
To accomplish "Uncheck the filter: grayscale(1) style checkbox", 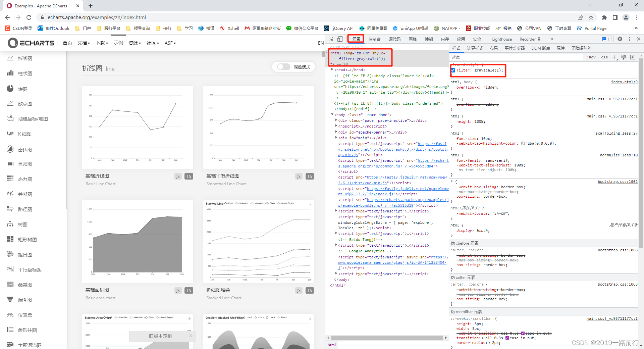I will pyautogui.click(x=453, y=70).
